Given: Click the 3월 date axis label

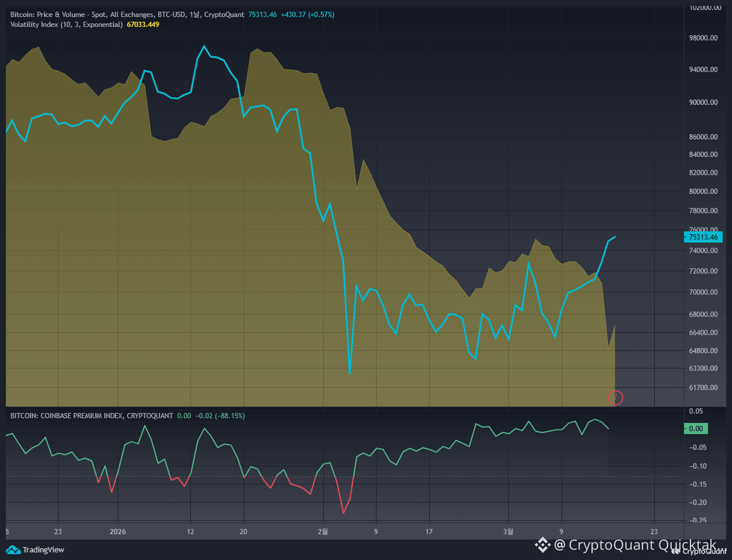Looking at the screenshot, I should click(x=508, y=532).
